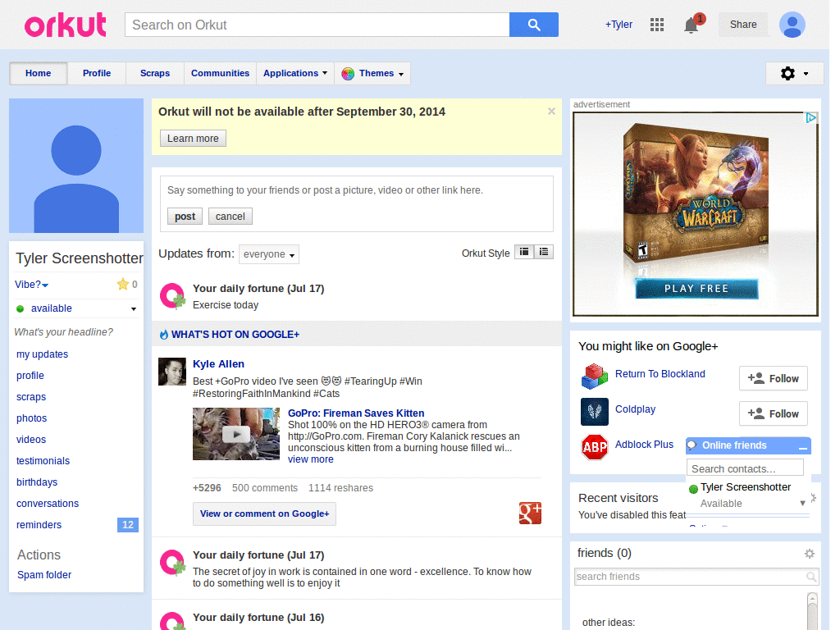Open the videos sidebar link
Screen dimensions: 840x630
pos(31,440)
